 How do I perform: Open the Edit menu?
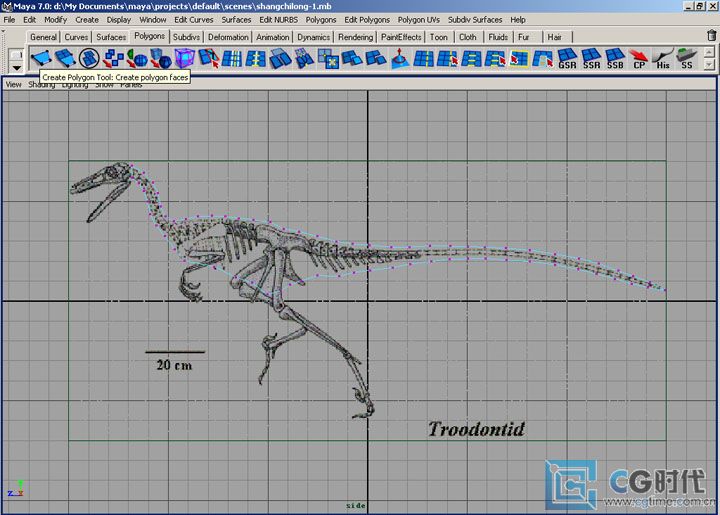pyautogui.click(x=29, y=20)
